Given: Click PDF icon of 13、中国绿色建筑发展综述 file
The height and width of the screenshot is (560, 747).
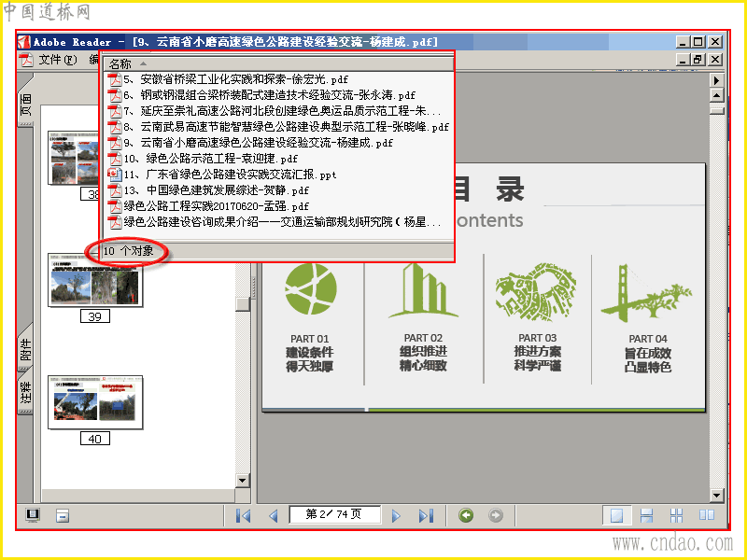Looking at the screenshot, I should pyautogui.click(x=115, y=190).
